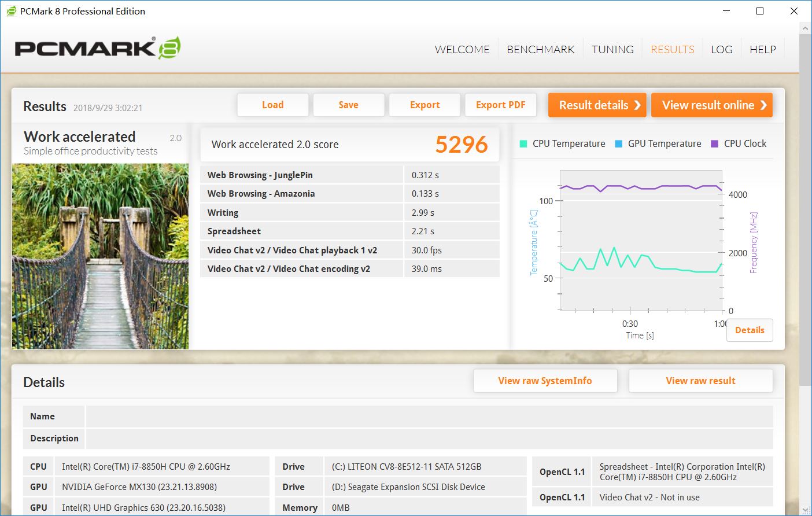Click the scrollbar down arrow

point(805,510)
